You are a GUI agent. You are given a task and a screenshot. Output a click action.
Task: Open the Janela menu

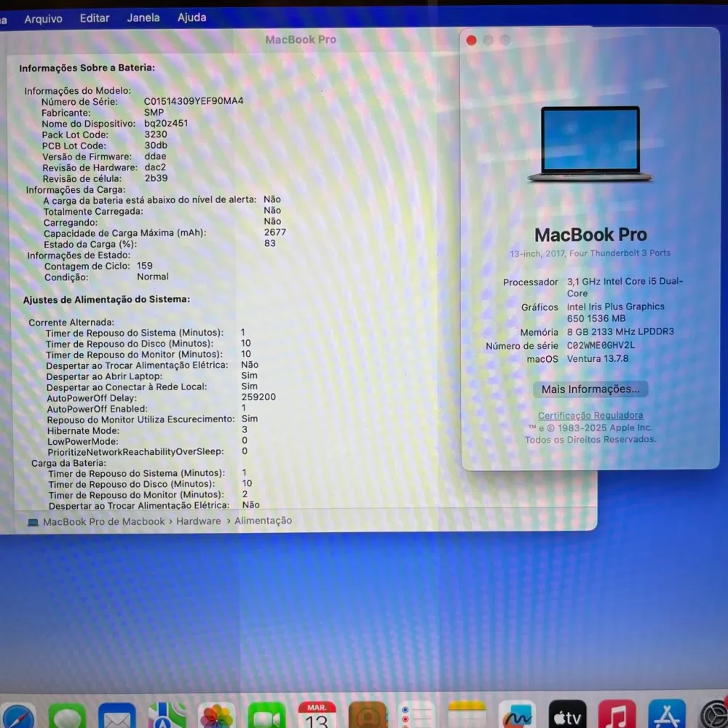click(x=143, y=17)
